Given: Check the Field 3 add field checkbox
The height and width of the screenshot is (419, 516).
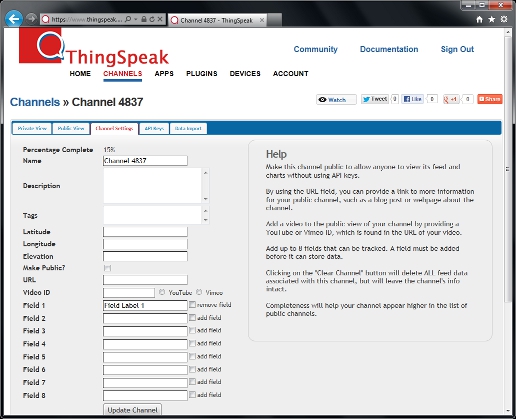Looking at the screenshot, I should tap(192, 330).
